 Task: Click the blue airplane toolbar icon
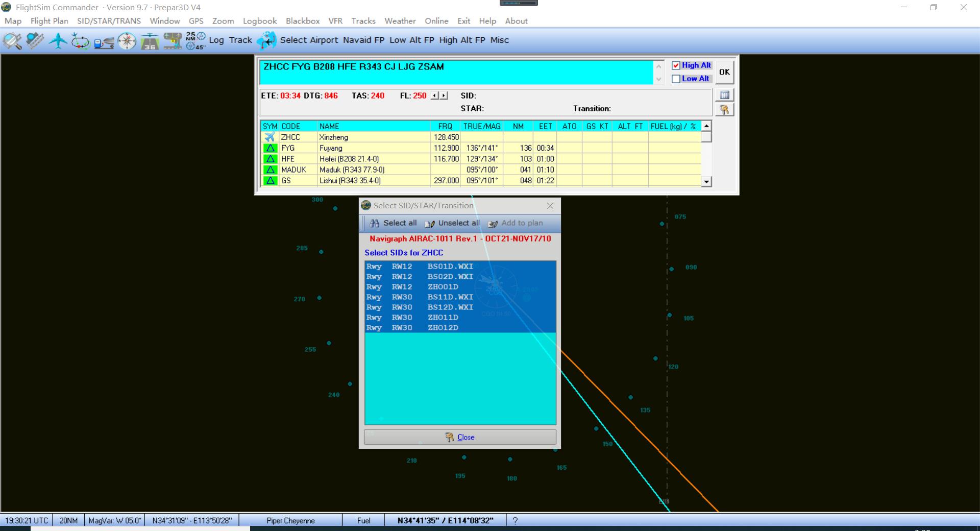pos(58,40)
